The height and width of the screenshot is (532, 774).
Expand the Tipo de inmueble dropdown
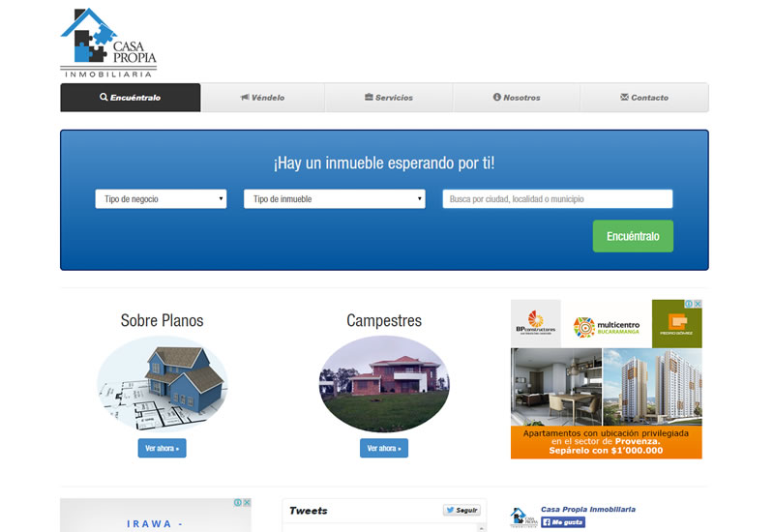click(334, 199)
